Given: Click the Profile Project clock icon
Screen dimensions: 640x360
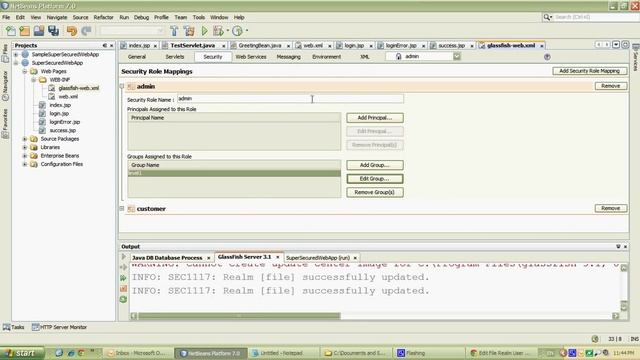Looking at the screenshot, I should coord(237,31).
